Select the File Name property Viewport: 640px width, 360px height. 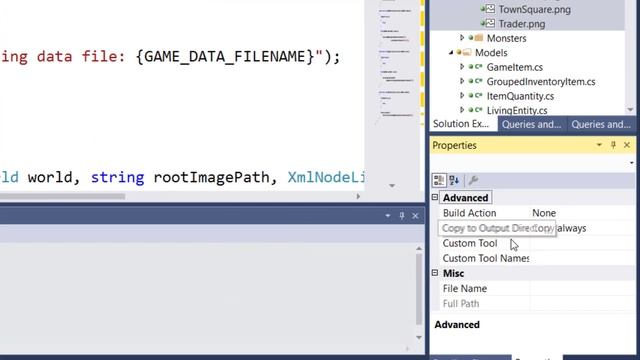(x=464, y=289)
